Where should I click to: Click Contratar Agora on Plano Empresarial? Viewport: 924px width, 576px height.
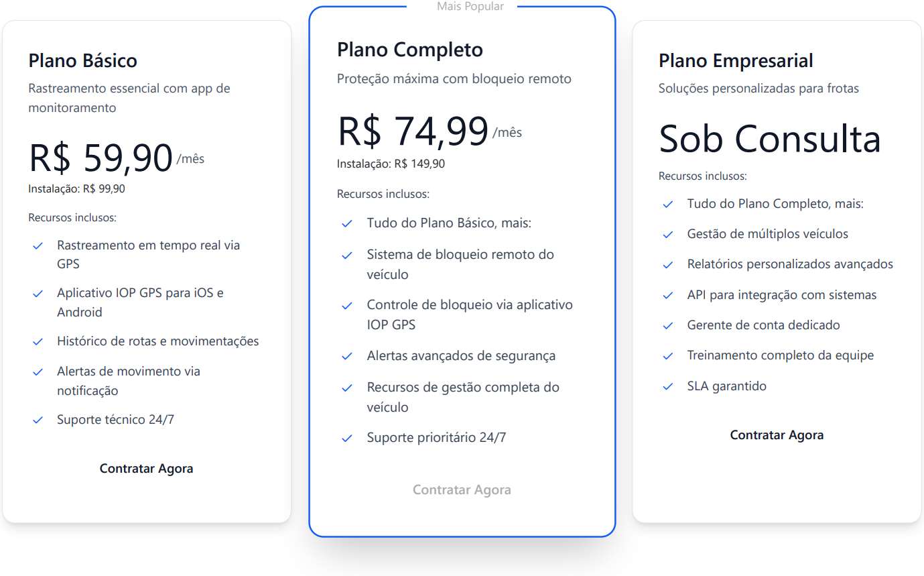click(x=777, y=435)
